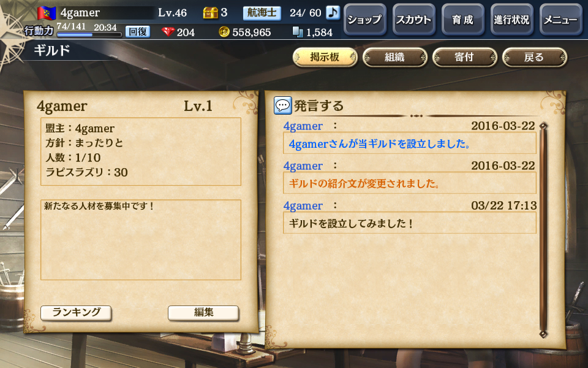Click the ランキング ranking button

coord(76,313)
